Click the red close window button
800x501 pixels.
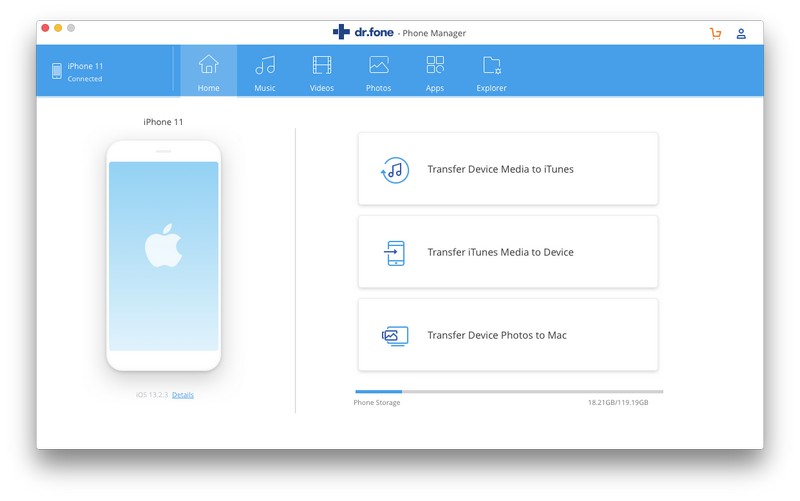[x=45, y=28]
